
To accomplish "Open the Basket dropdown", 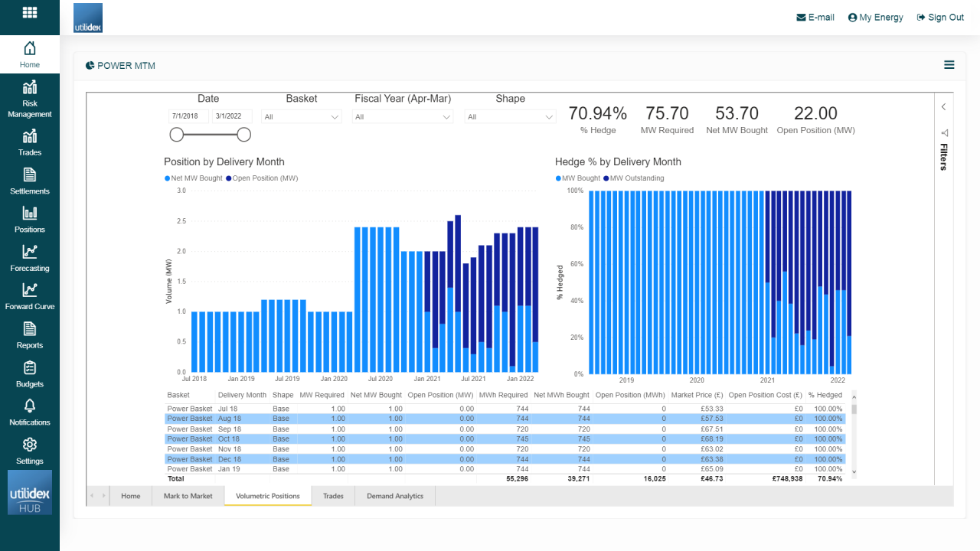I will coord(301,116).
